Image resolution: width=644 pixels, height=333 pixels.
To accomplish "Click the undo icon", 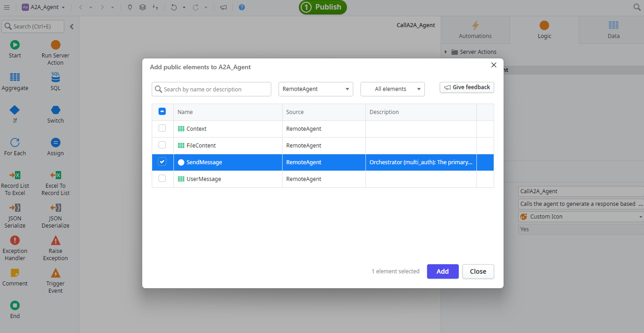I will 173,7.
